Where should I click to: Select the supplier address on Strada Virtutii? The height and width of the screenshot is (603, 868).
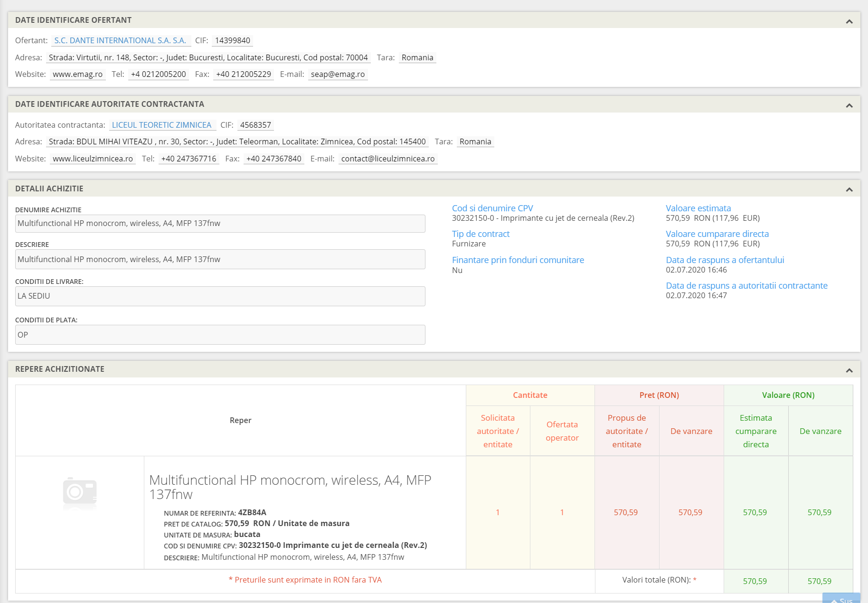point(208,57)
